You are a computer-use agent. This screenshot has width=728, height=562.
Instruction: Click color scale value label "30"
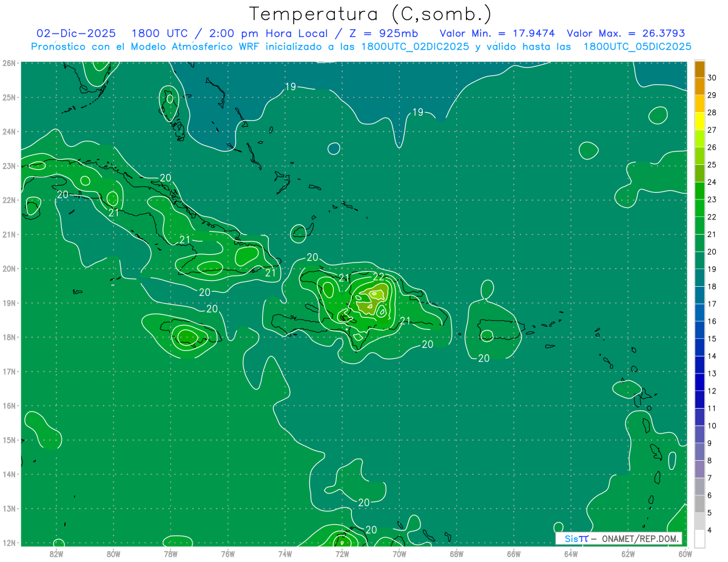pyautogui.click(x=712, y=77)
